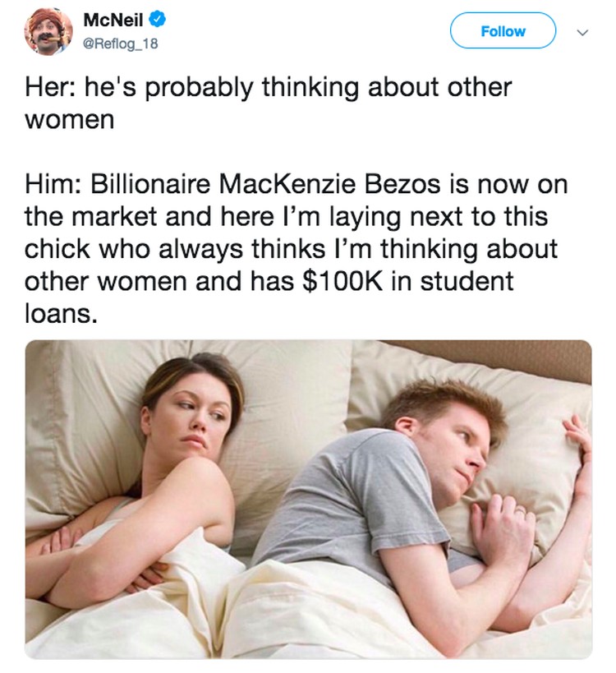Screen dimensions: 616x673
Task: Open the McNeil display name link
Action: tap(113, 21)
